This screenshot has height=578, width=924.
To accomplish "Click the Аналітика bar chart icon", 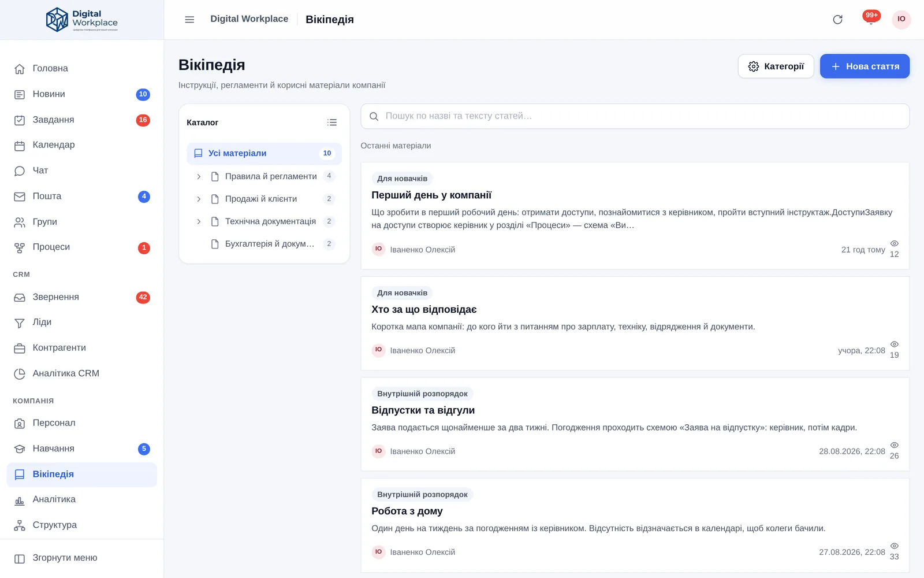I will [20, 500].
